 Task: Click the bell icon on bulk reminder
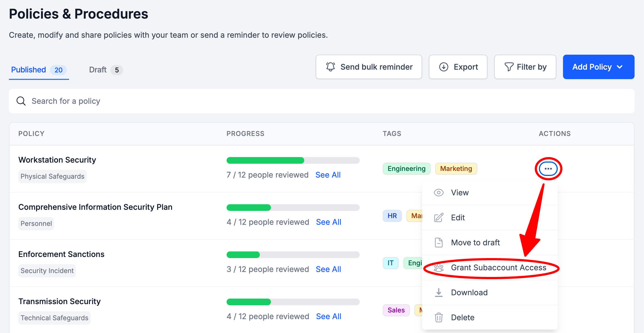pyautogui.click(x=330, y=67)
